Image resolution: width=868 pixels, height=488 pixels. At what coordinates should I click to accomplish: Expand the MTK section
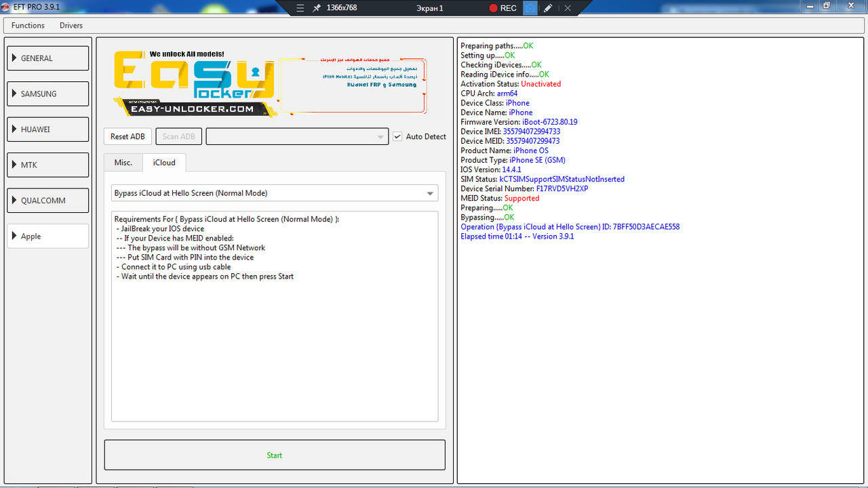coord(48,165)
